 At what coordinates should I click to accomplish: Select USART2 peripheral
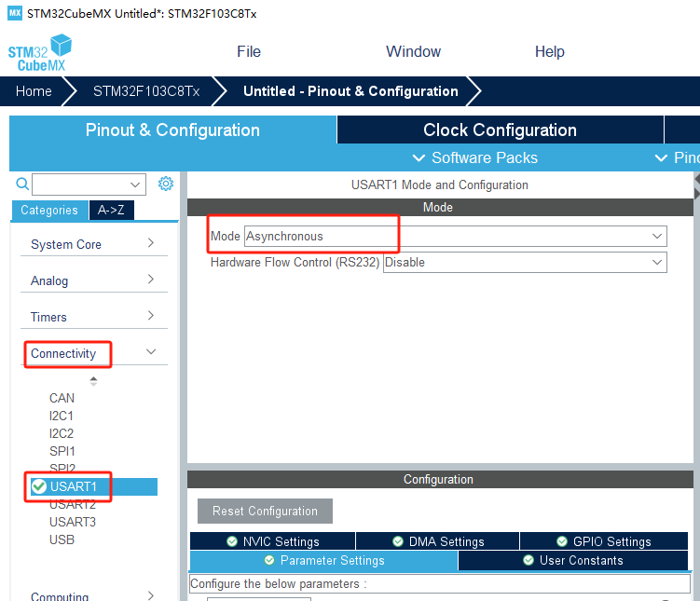73,505
